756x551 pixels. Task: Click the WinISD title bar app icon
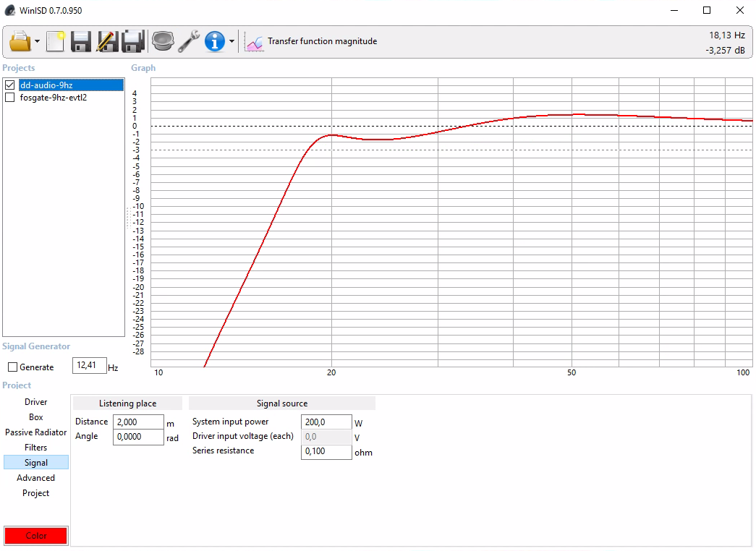[9, 10]
